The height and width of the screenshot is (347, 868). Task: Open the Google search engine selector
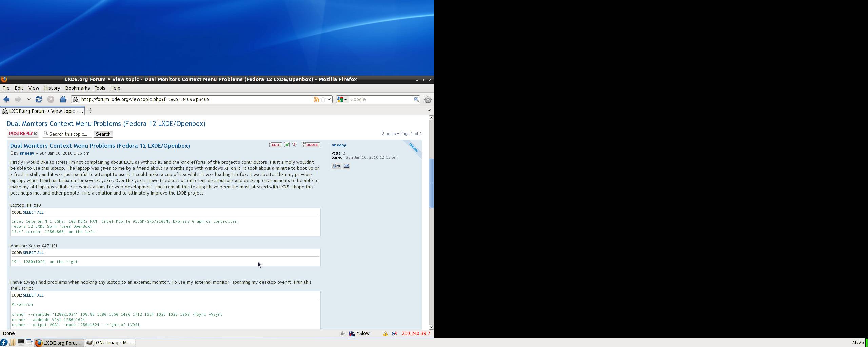click(342, 99)
